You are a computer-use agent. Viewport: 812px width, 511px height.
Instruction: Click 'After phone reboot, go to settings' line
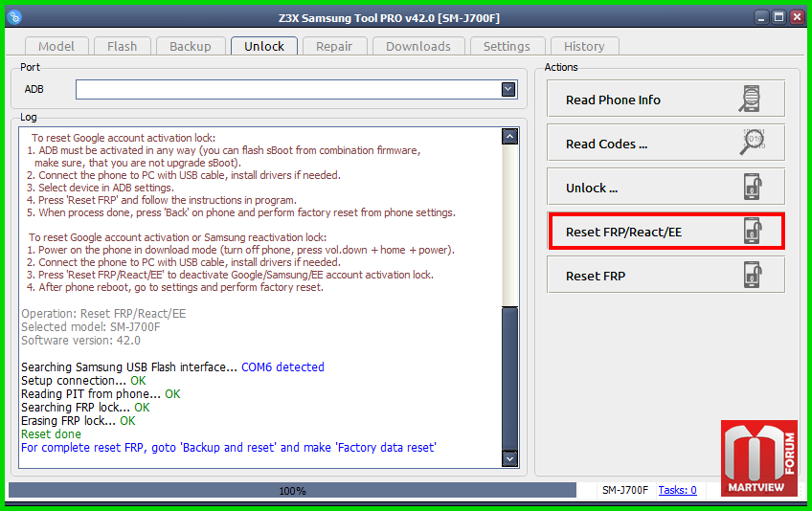click(x=174, y=287)
